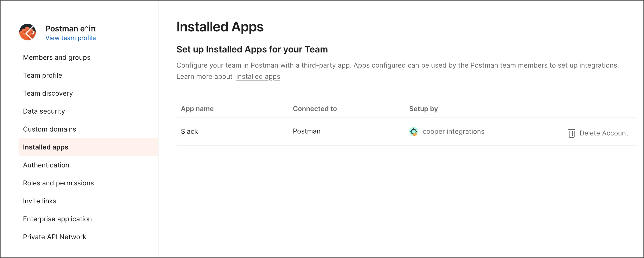Open Authentication settings page
This screenshot has height=258, width=644.
click(46, 165)
